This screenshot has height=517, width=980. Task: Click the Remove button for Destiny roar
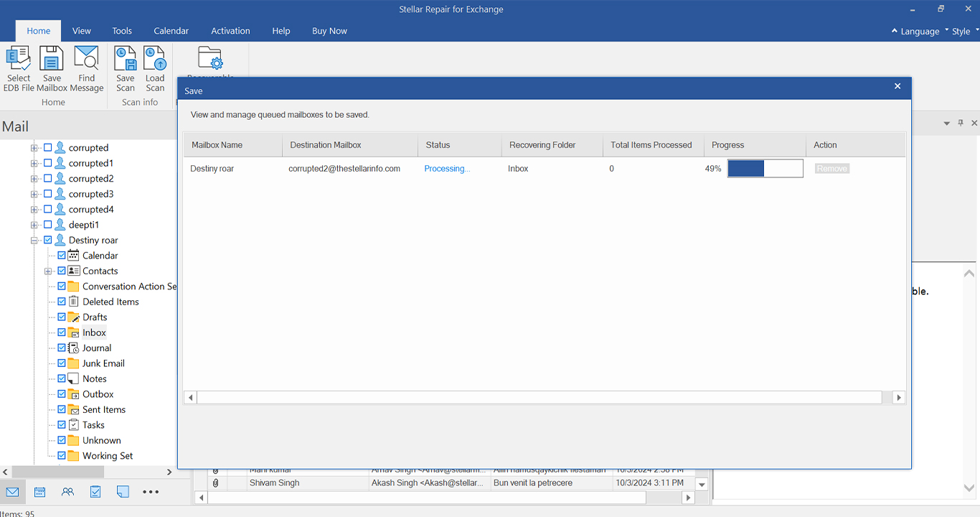832,169
